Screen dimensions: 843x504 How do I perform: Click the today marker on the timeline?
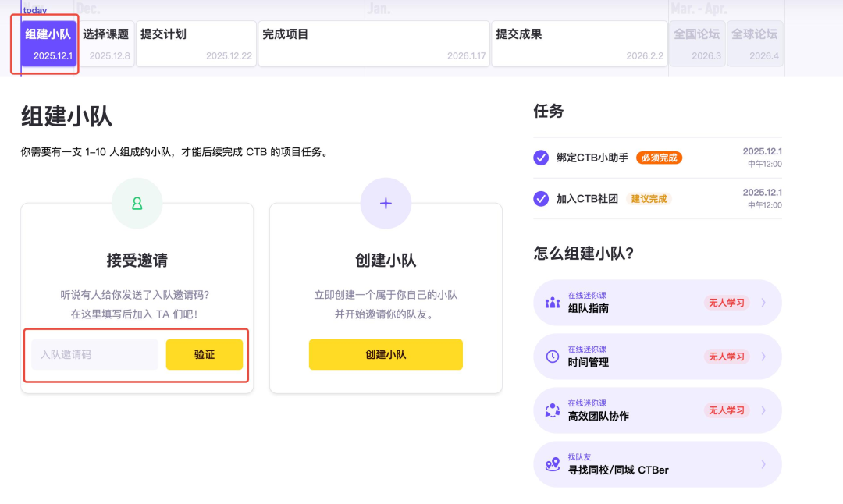pyautogui.click(x=34, y=9)
